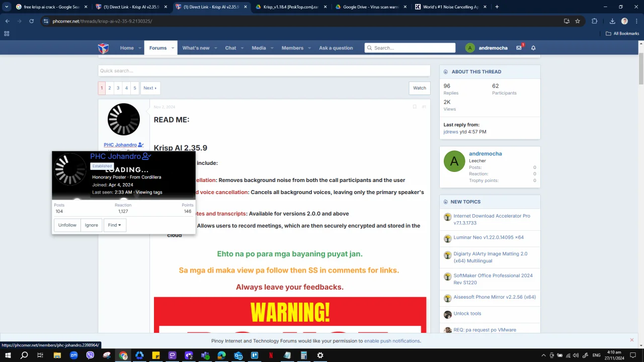Image resolution: width=644 pixels, height=362 pixels.
Task: Open the Chrome three-dot menu
Action: pyautogui.click(x=636, y=21)
